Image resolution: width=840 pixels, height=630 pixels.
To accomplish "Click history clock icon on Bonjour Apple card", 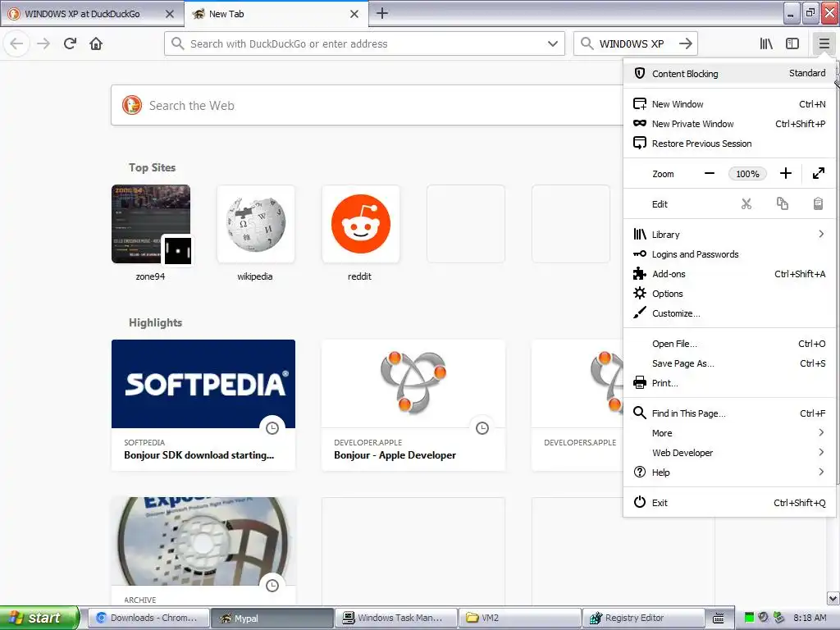I will coord(482,428).
